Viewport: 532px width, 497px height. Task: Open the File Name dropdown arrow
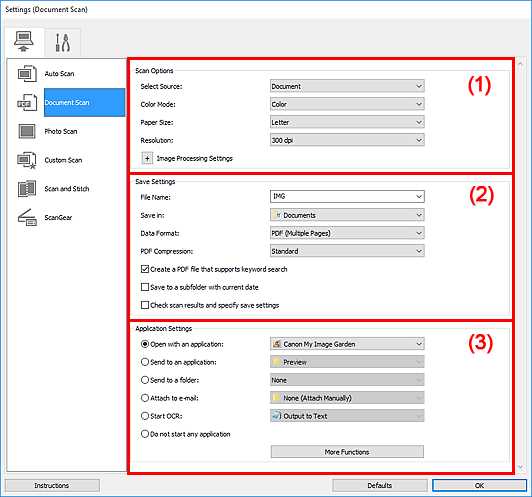(419, 196)
